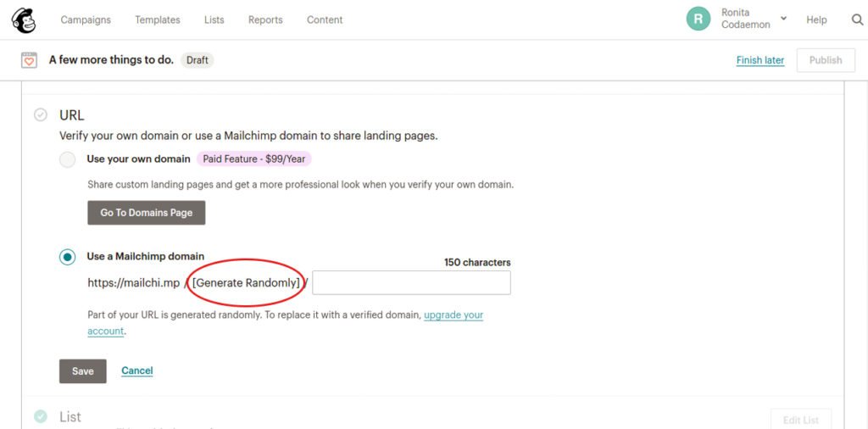
Task: Click the Draft status badge
Action: pos(197,60)
